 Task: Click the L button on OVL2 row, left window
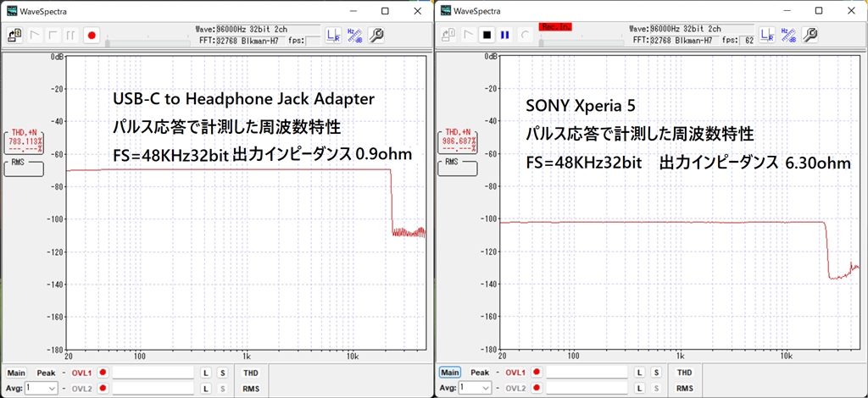point(206,388)
